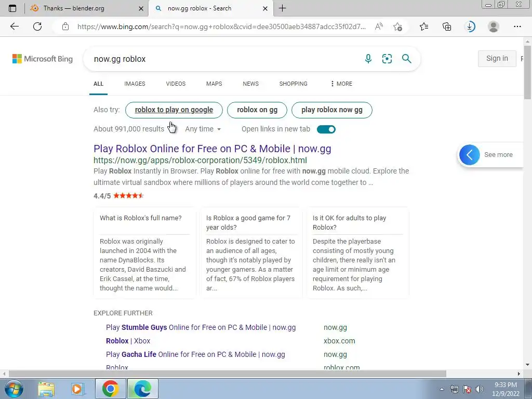Open Play Roblox Online for Free result
532x399 pixels.
click(212, 149)
